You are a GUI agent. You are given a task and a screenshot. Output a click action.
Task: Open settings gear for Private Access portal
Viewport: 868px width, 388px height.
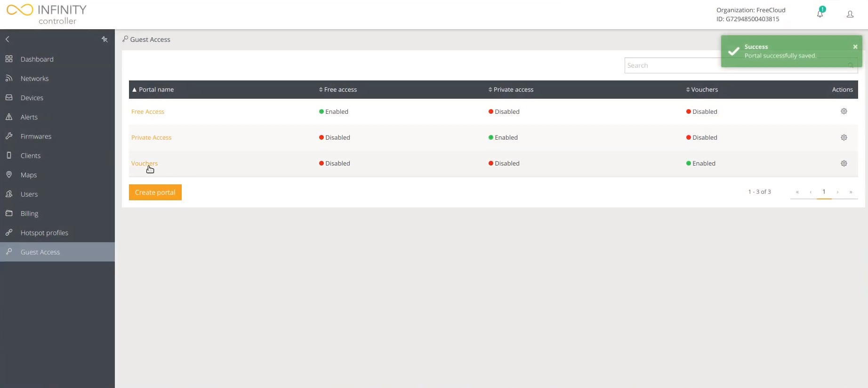[844, 137]
